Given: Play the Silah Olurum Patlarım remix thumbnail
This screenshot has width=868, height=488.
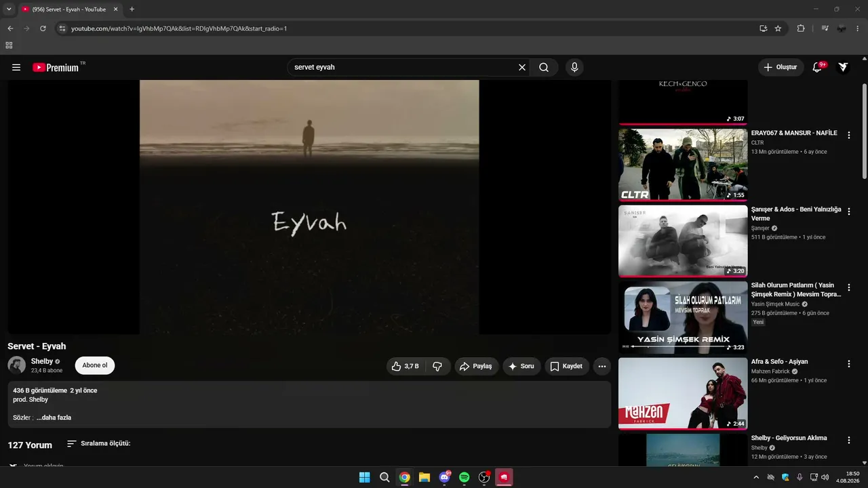Looking at the screenshot, I should pyautogui.click(x=683, y=317).
